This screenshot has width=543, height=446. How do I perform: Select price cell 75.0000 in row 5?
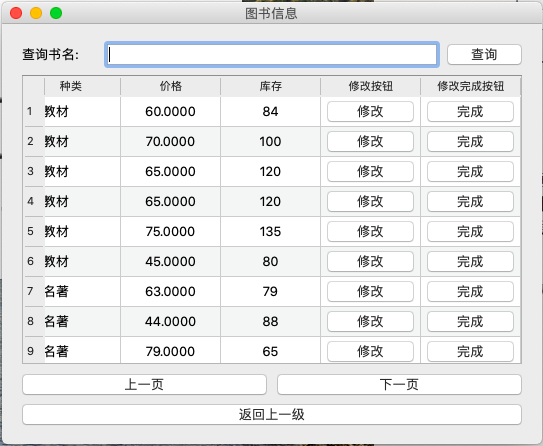click(170, 231)
